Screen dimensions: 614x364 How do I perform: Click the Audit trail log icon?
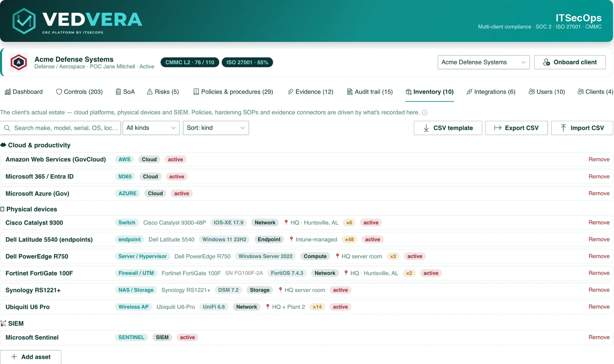tap(350, 92)
